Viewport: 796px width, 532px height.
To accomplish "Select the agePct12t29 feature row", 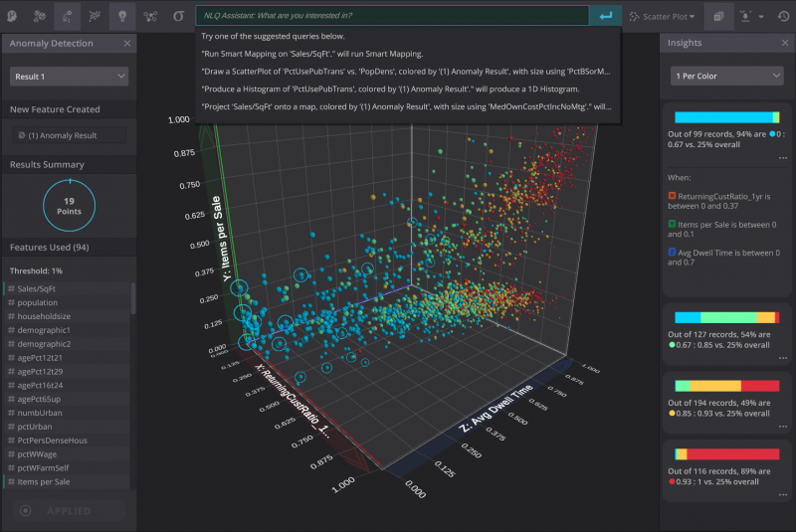I will click(67, 371).
